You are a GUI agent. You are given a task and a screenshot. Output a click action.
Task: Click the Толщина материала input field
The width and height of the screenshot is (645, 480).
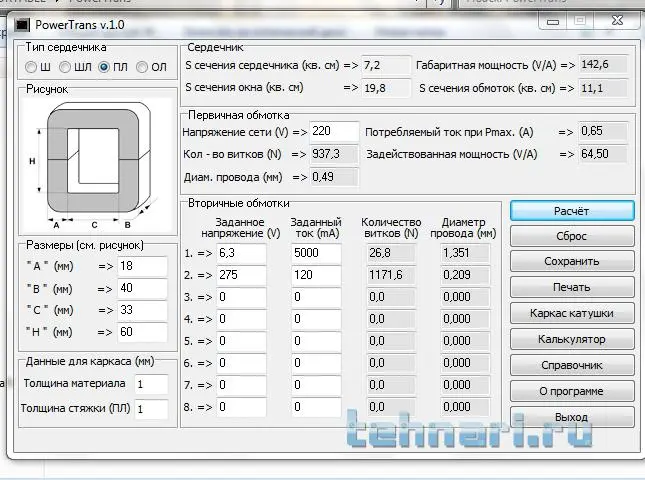(152, 384)
